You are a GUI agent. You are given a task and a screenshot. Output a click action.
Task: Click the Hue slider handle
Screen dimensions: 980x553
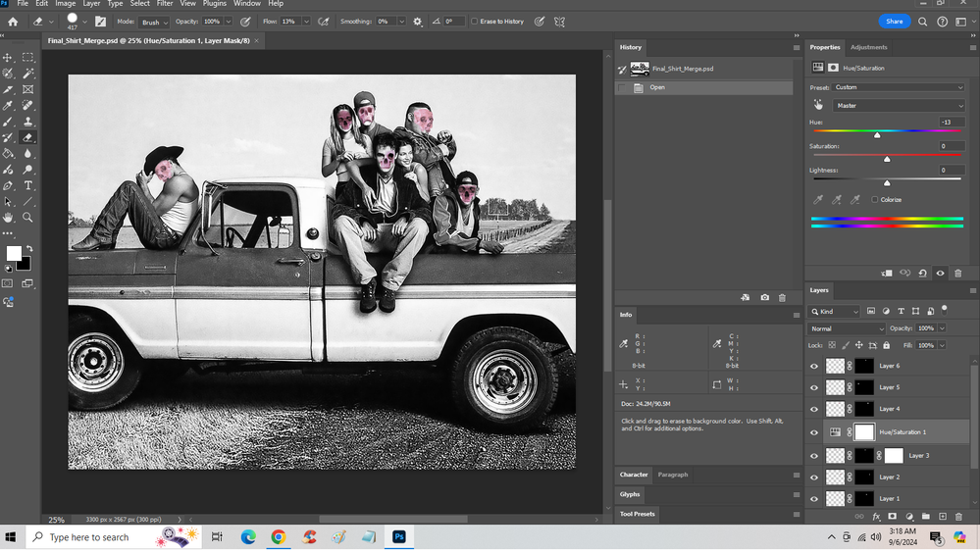click(x=877, y=134)
